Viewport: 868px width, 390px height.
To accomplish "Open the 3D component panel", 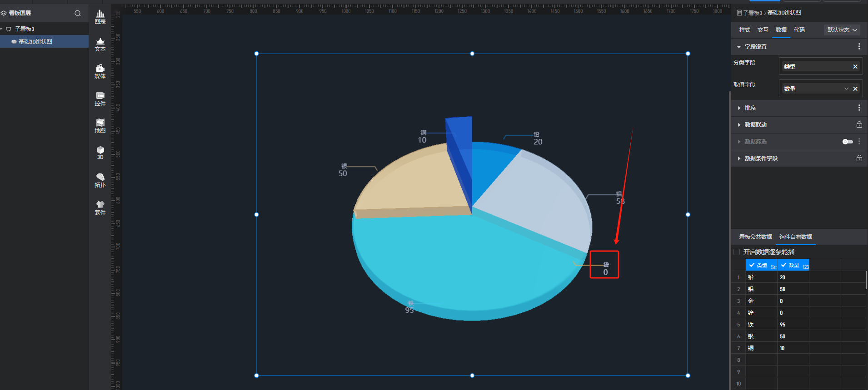I will point(100,153).
